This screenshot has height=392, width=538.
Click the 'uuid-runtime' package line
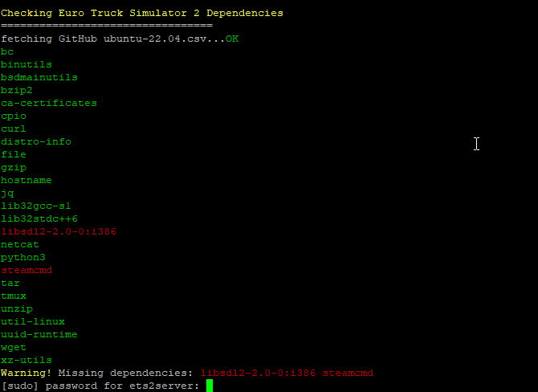(39, 334)
